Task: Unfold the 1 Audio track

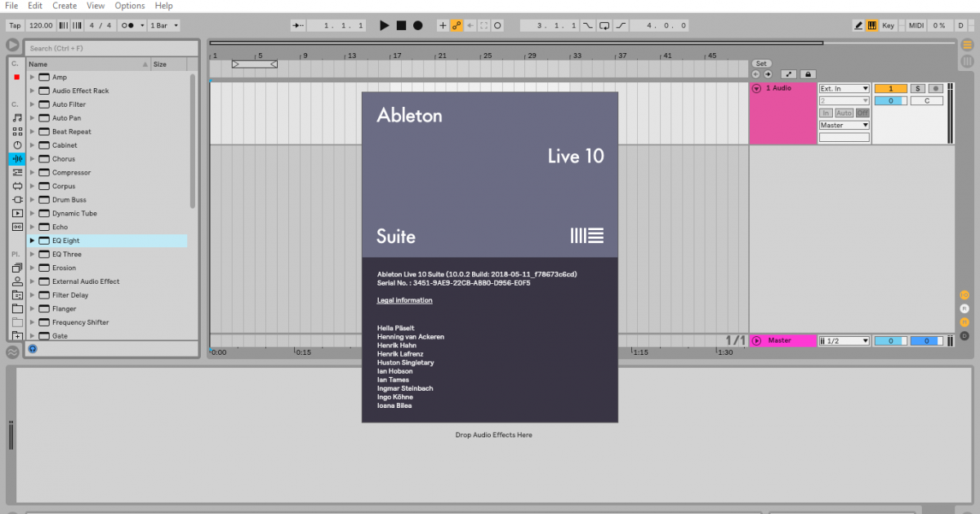Action: click(756, 88)
